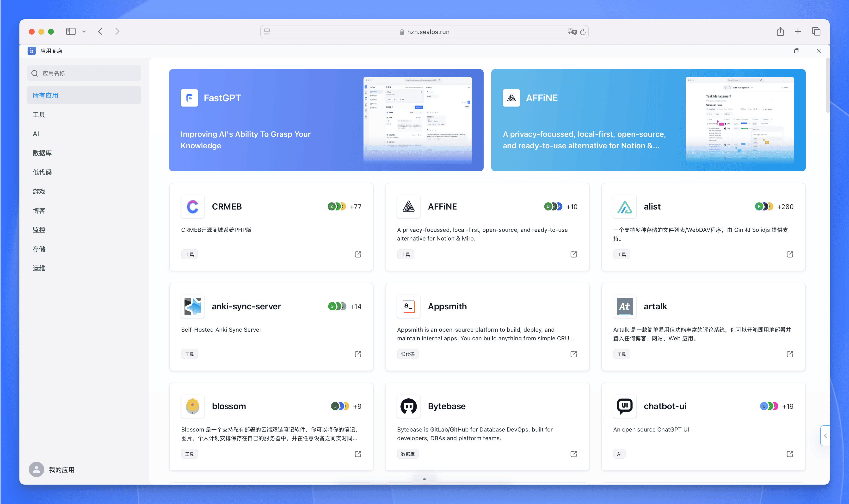This screenshot has height=504, width=849.
Task: Click the page reload icon in address bar
Action: pos(583,32)
